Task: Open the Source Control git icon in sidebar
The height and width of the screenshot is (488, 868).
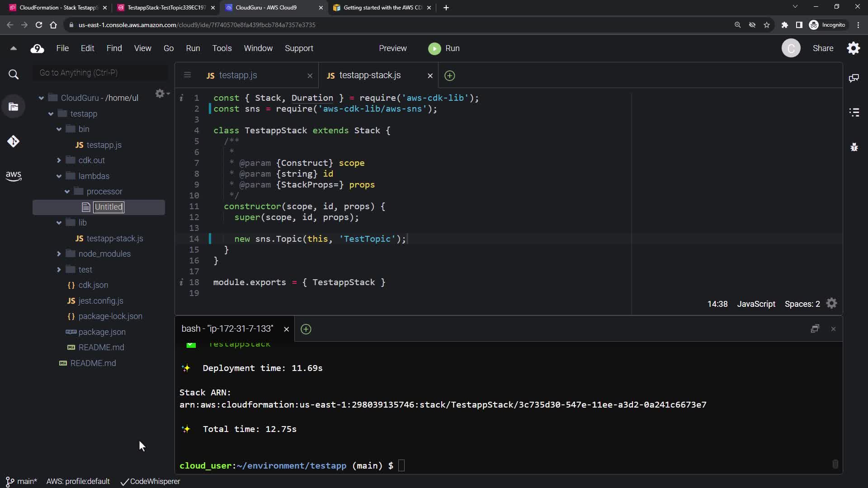Action: click(x=13, y=141)
